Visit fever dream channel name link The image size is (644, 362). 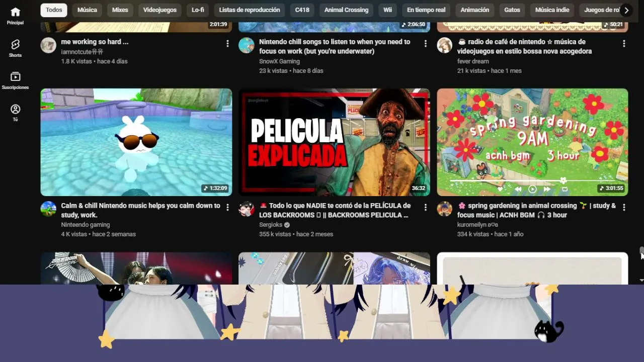(473, 61)
